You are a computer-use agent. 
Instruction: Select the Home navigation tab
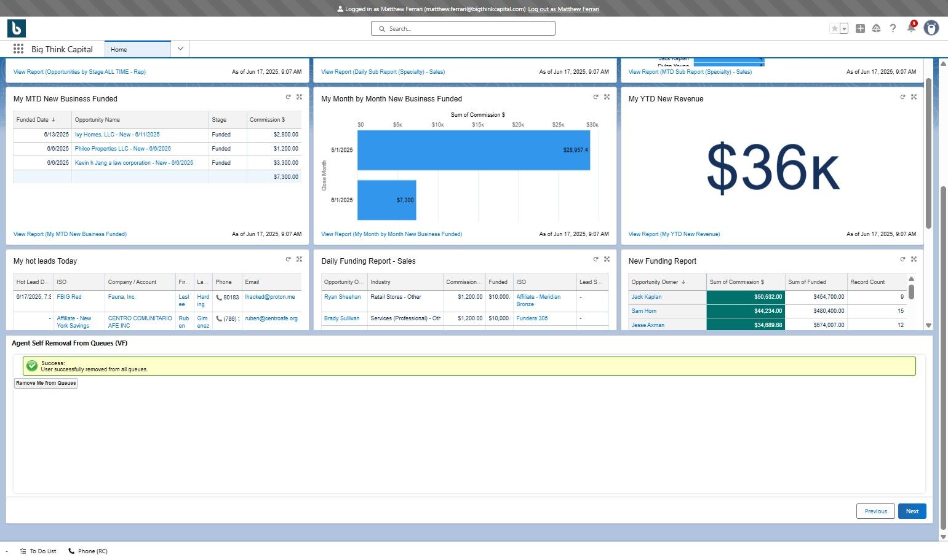point(138,49)
